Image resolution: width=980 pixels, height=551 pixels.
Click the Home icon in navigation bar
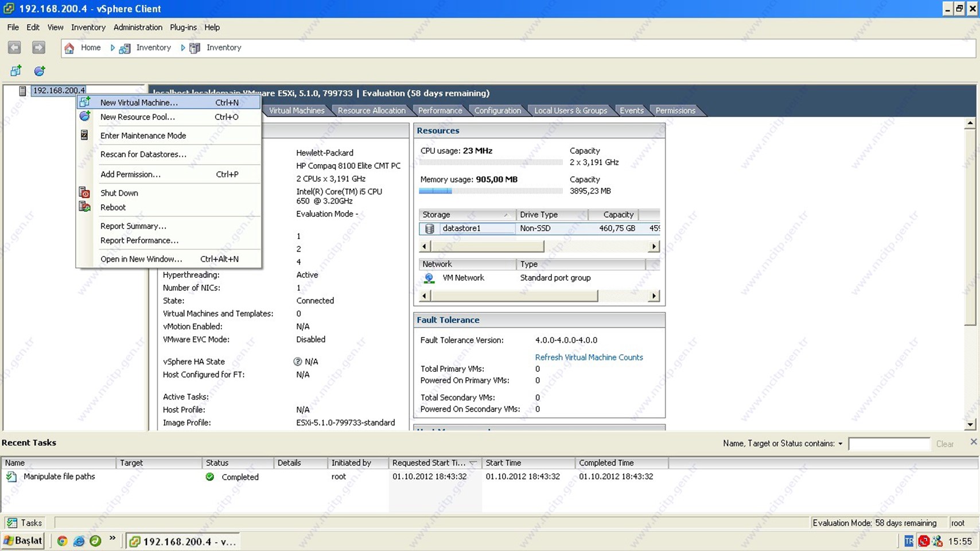click(x=69, y=48)
